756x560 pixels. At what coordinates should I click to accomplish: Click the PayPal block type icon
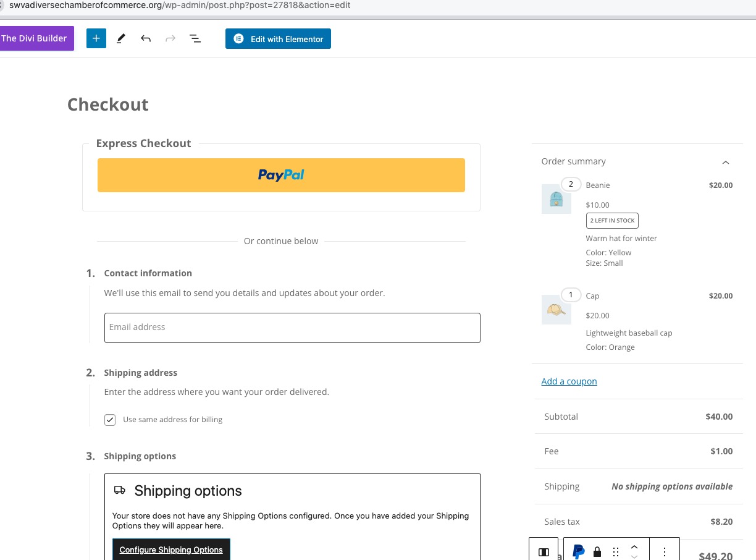tap(579, 552)
